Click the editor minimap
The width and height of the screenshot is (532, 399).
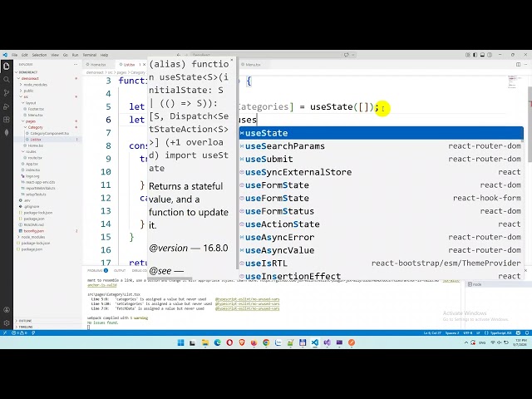[515, 82]
